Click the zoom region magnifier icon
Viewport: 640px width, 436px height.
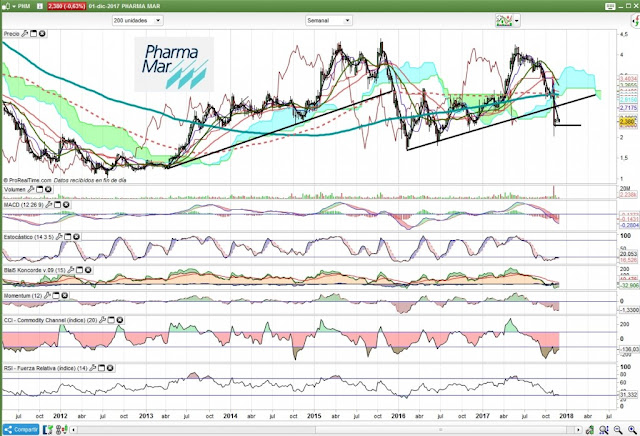coord(604,429)
